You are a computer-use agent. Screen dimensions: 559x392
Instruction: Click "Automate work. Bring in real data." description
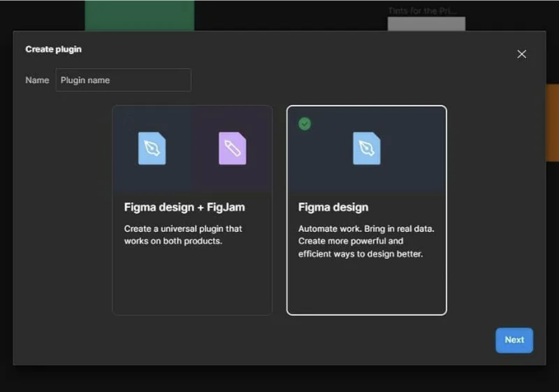coord(366,242)
